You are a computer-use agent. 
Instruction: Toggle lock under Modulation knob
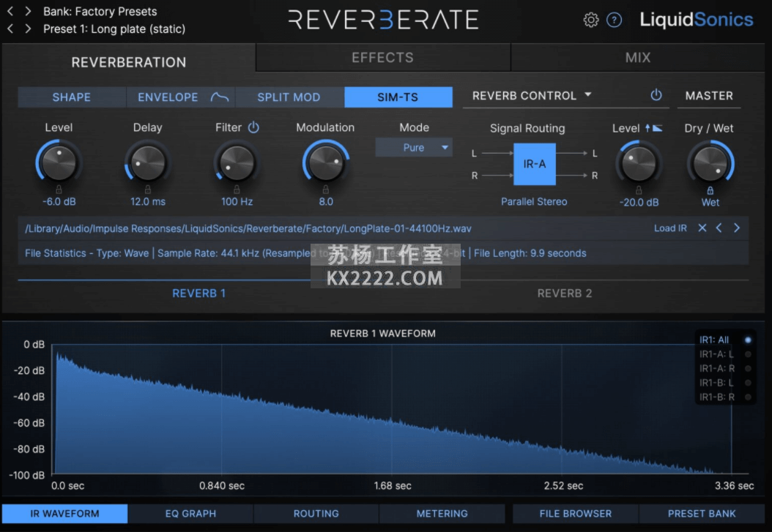325,189
